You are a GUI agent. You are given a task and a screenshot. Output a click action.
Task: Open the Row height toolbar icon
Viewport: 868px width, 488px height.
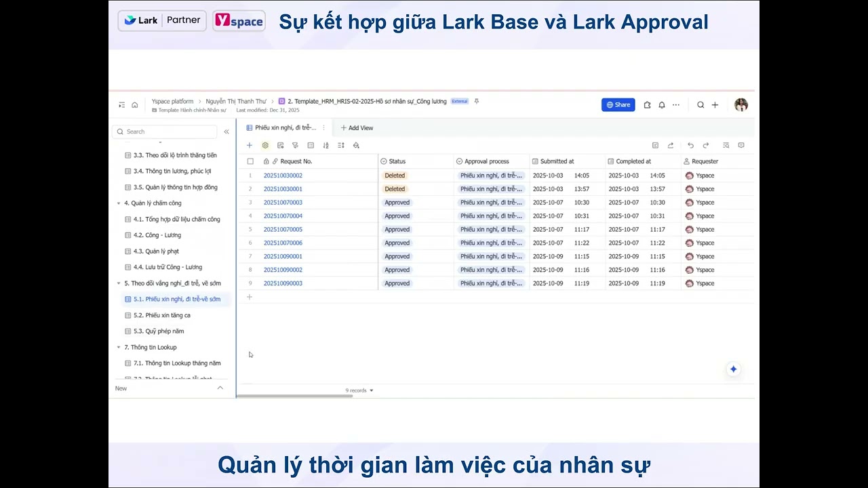341,145
